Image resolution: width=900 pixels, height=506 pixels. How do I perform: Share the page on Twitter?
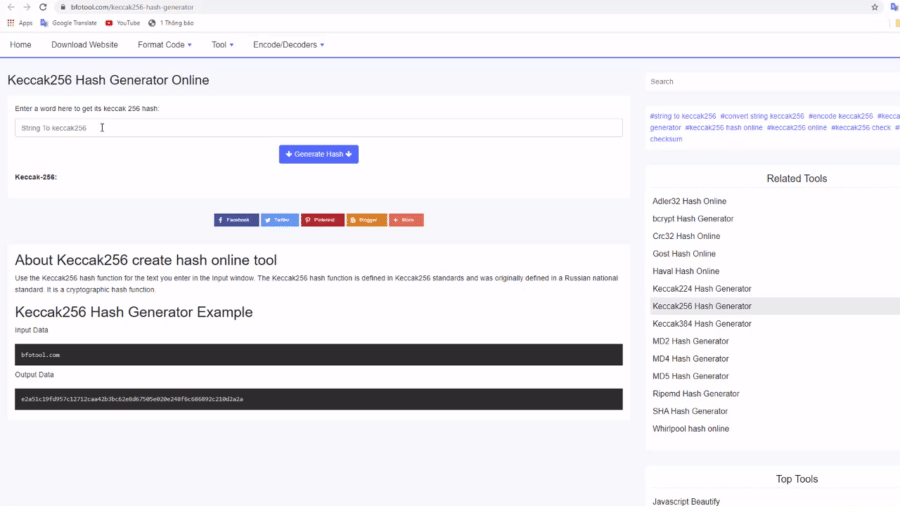pos(280,219)
